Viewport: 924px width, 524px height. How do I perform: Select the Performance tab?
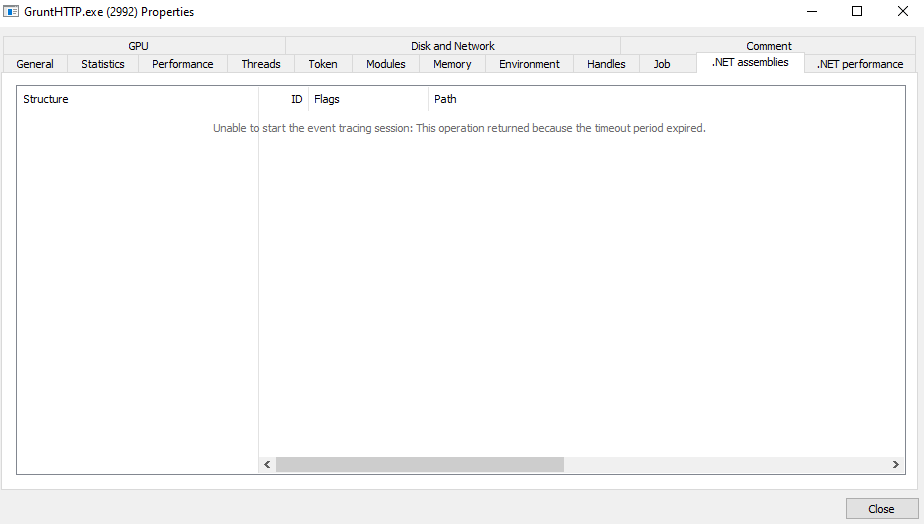(182, 64)
